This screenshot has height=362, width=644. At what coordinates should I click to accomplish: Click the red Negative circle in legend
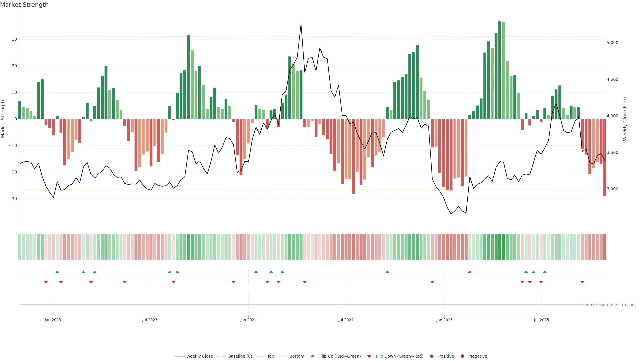point(462,356)
